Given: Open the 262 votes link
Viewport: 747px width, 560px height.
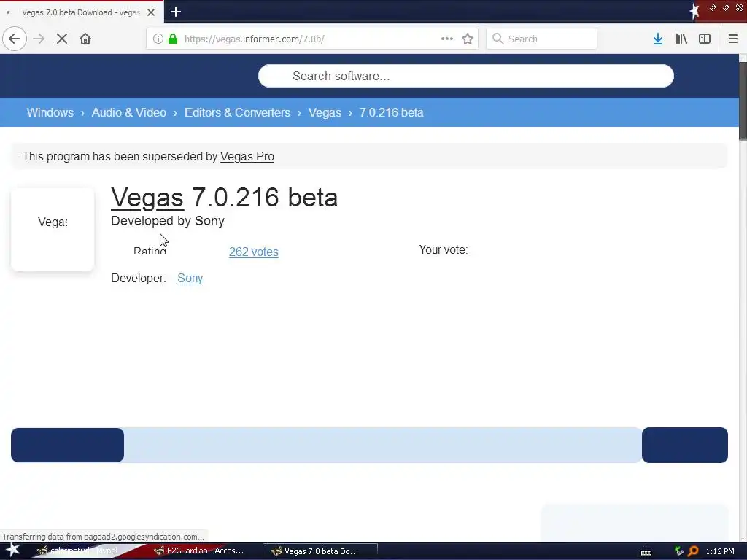Looking at the screenshot, I should [253, 252].
